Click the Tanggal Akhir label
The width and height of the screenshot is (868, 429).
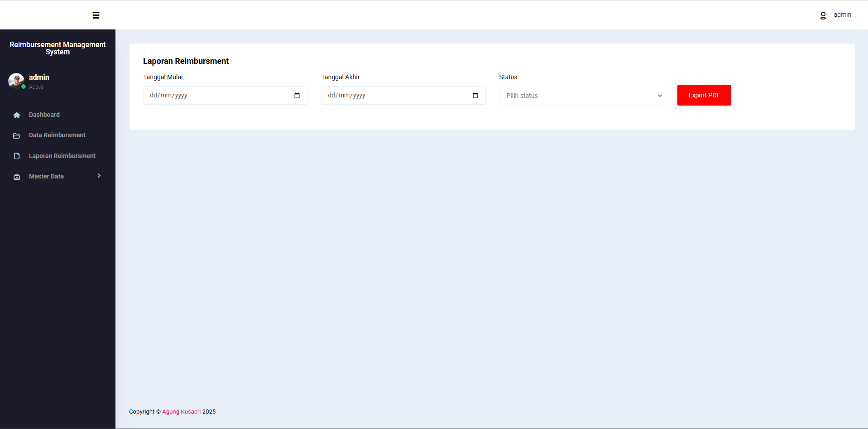[x=340, y=77]
